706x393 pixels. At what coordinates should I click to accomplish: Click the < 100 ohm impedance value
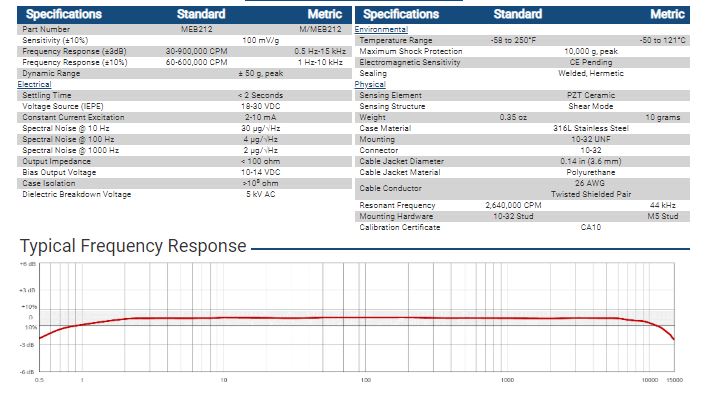[x=260, y=161]
